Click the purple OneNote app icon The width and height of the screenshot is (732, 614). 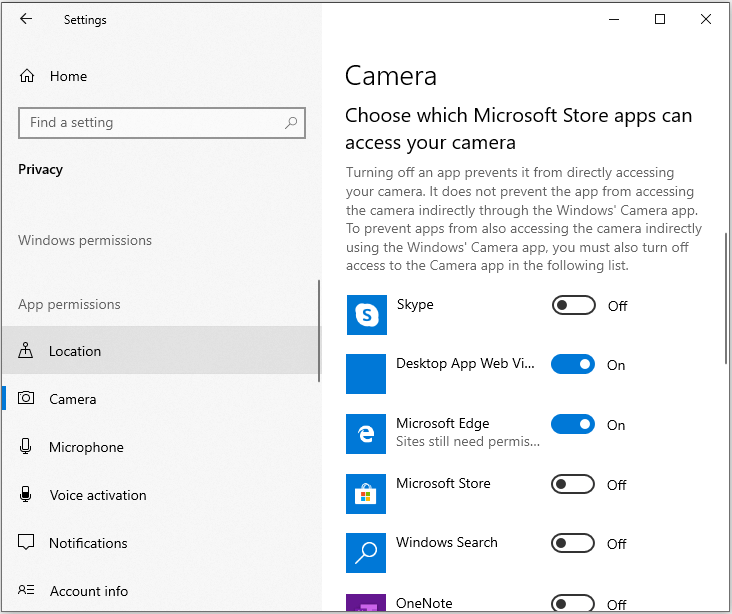tap(366, 603)
